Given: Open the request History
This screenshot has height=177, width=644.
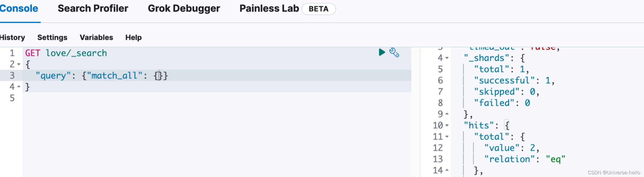Looking at the screenshot, I should click(x=12, y=37).
